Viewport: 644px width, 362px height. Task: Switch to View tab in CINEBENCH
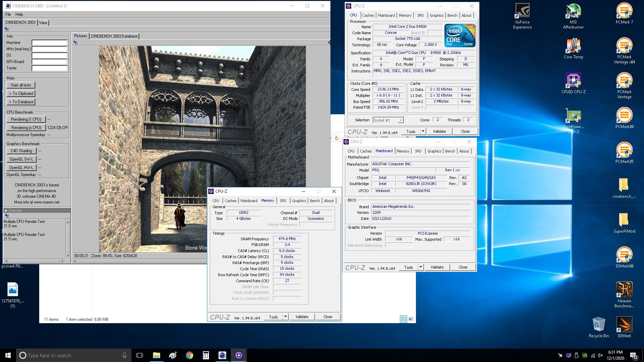pyautogui.click(x=43, y=22)
